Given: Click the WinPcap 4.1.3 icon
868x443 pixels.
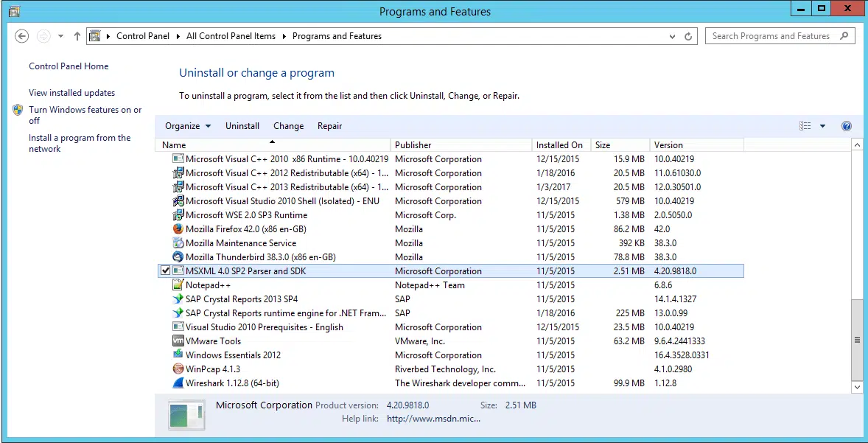Looking at the screenshot, I should [x=178, y=369].
